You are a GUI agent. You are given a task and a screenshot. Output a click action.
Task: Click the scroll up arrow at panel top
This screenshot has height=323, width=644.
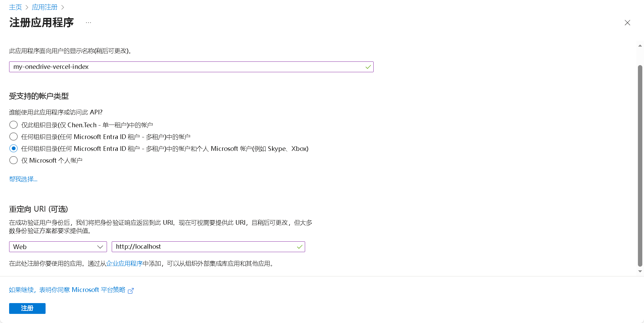click(640, 46)
